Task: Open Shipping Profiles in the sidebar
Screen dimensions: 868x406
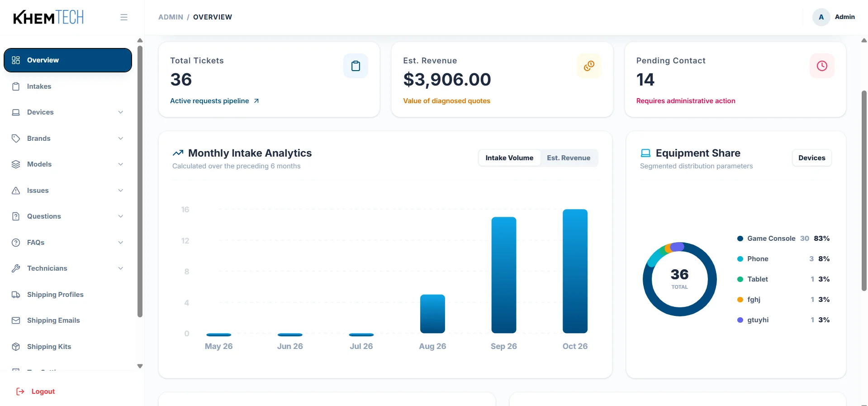Action: (x=68, y=295)
